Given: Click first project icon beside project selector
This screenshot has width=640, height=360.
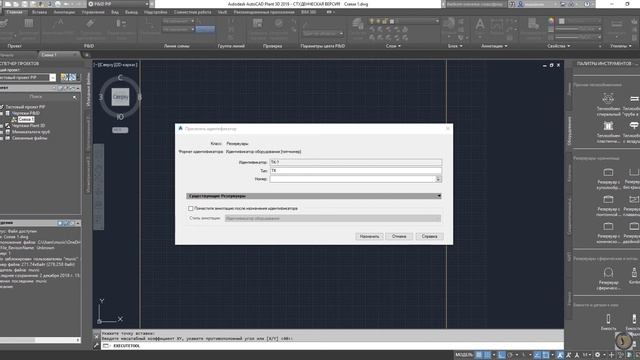Looking at the screenshot, I should point(64,77).
